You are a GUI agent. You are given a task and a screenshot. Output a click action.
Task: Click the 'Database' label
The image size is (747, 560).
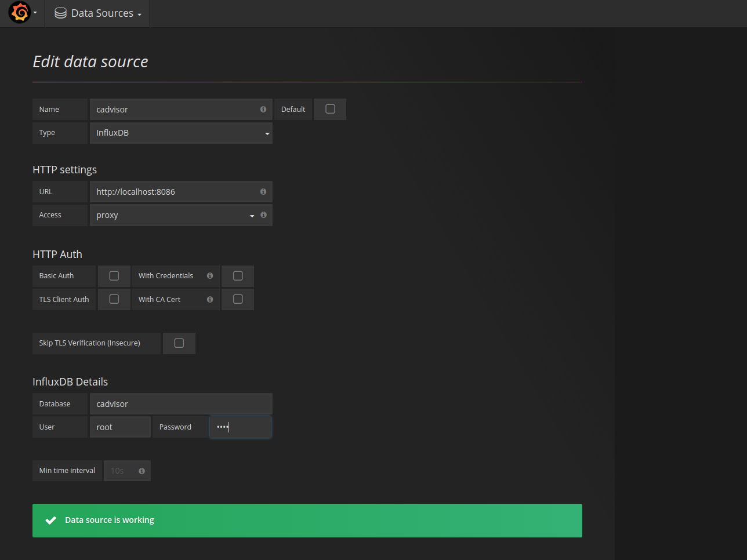(x=55, y=404)
